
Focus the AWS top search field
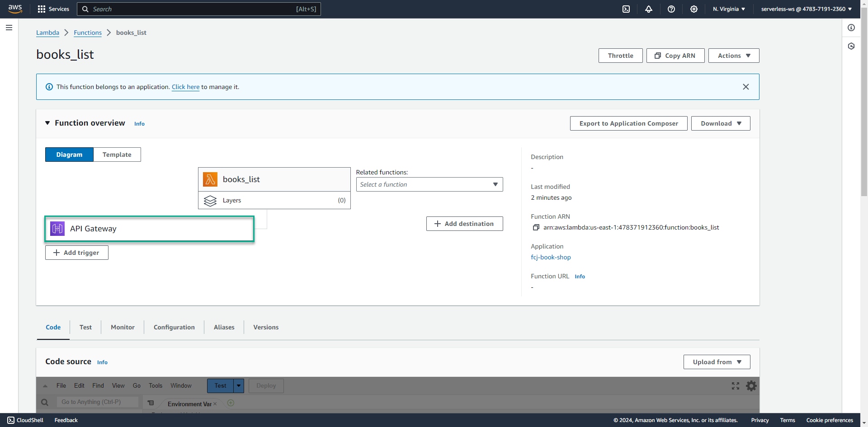[x=199, y=9]
